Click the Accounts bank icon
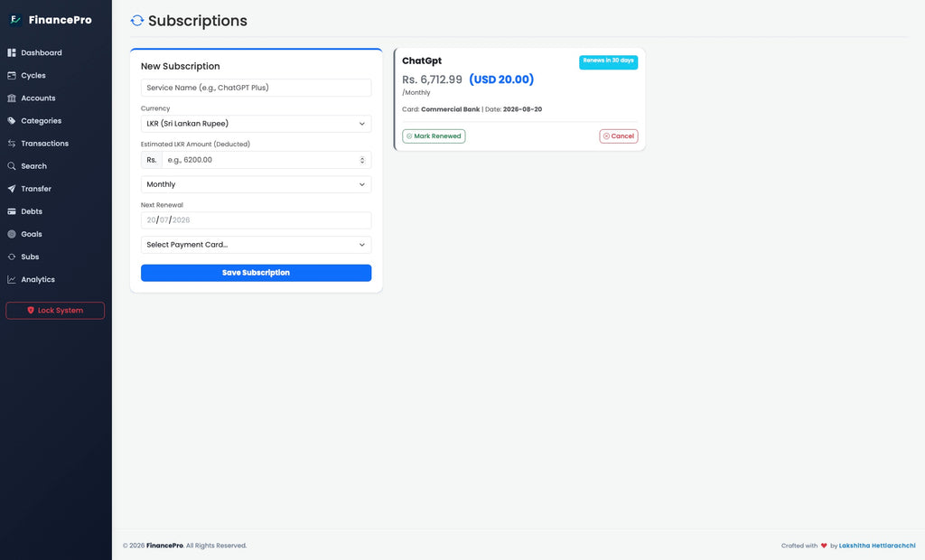The width and height of the screenshot is (925, 560). coord(11,98)
